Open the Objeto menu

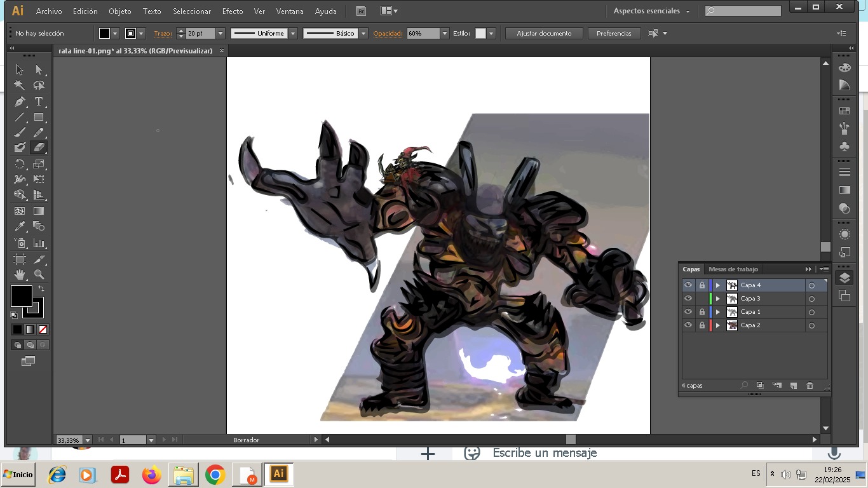pos(119,11)
